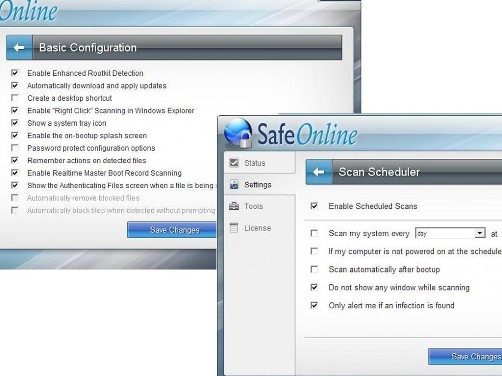Uncheck Enable Scheduled Scans
The image size is (502, 376).
pyautogui.click(x=314, y=206)
